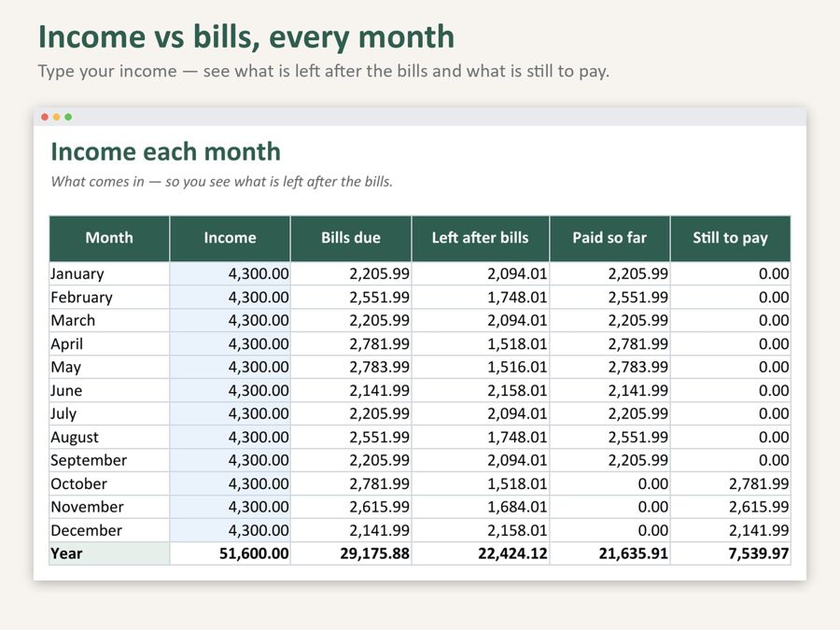This screenshot has height=630, width=840.
Task: Click November still to pay 2,615.99
Action: click(731, 507)
